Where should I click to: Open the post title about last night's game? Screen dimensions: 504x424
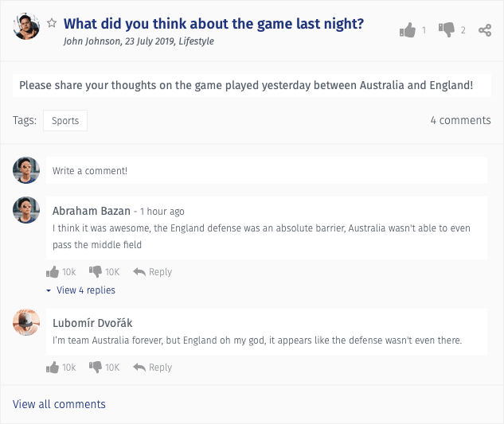213,24
